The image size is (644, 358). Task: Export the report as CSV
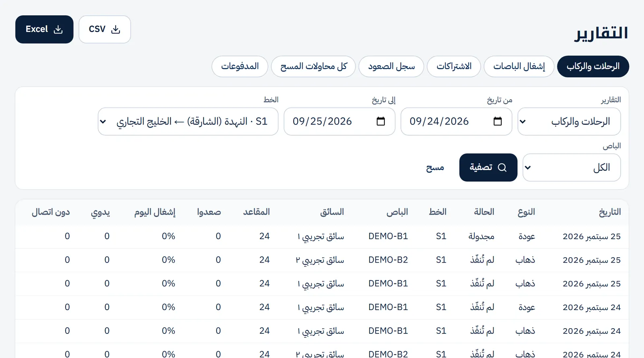pyautogui.click(x=105, y=29)
